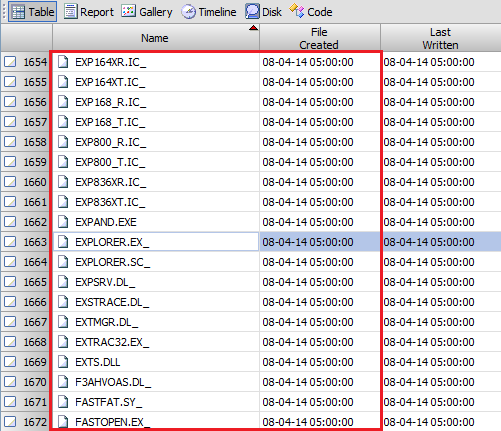Select the EXPLORER.SC_ file name

(x=112, y=262)
